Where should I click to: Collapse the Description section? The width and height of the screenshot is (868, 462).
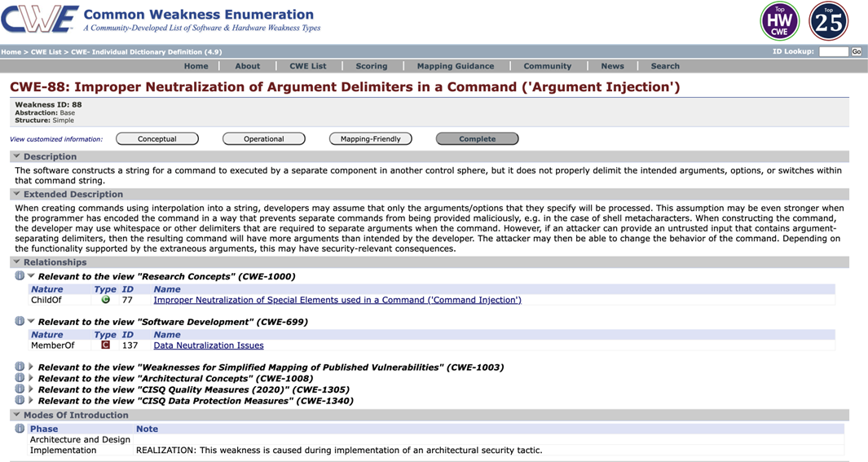[x=16, y=156]
